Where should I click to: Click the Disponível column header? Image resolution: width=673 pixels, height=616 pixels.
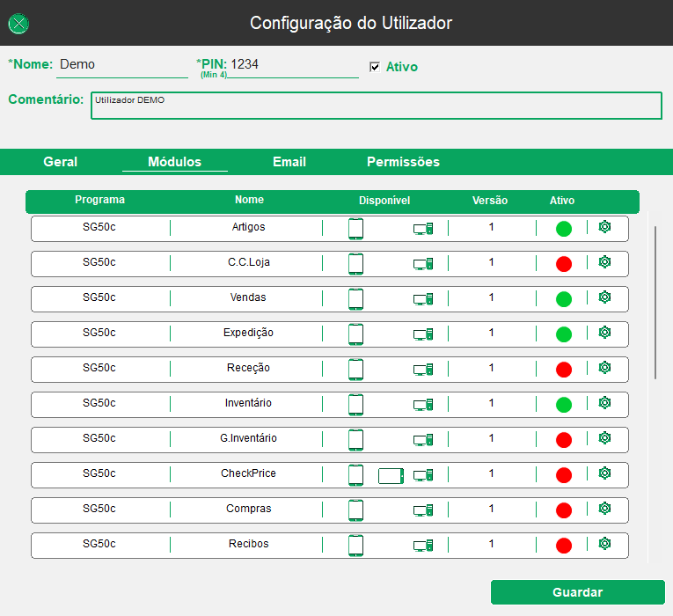pos(384,201)
